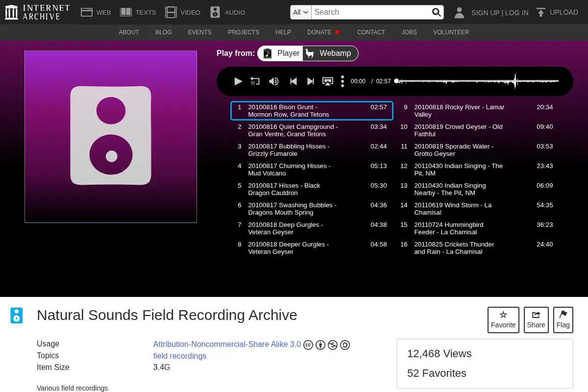Click the AirPlay cast icon
This screenshot has height=392, width=588.
point(328,81)
